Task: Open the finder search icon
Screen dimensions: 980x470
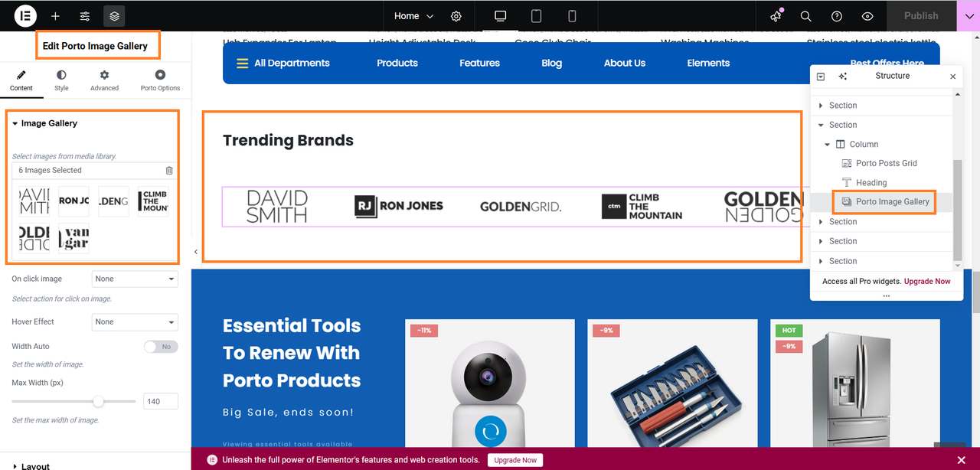Action: (x=806, y=16)
